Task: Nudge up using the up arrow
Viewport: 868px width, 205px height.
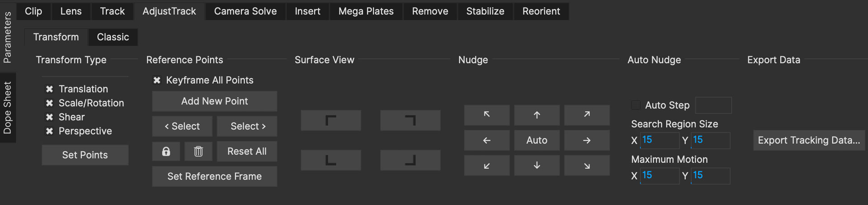Action: click(537, 115)
